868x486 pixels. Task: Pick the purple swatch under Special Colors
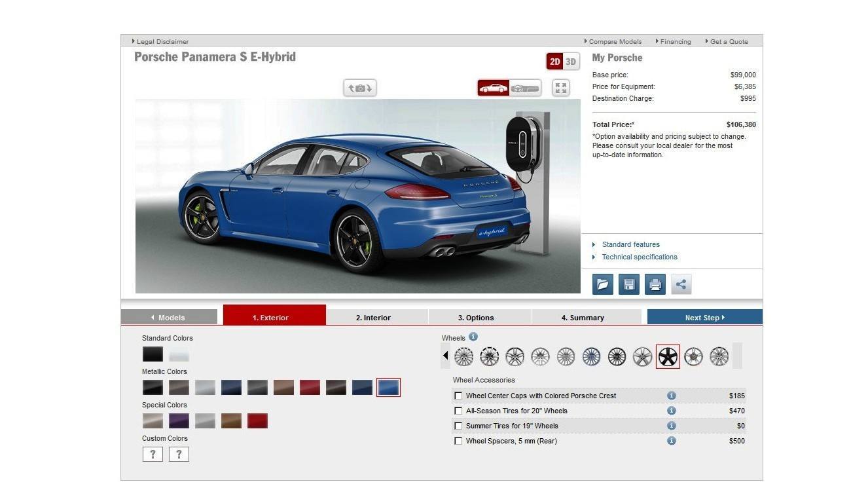(x=179, y=421)
